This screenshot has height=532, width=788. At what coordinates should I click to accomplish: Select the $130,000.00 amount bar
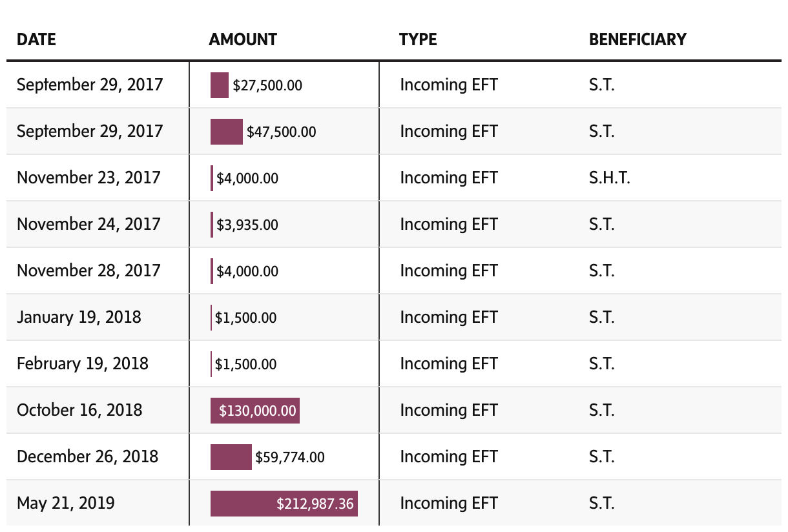255,411
